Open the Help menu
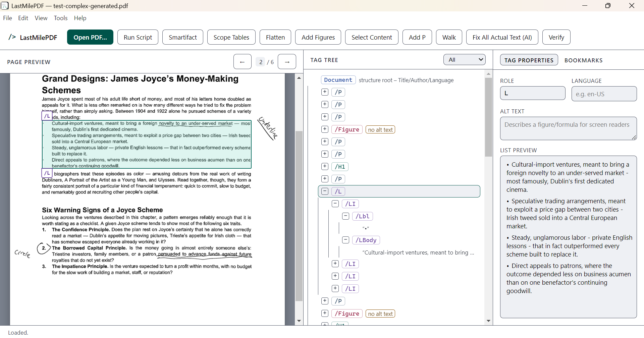The height and width of the screenshot is (338, 644). click(80, 18)
